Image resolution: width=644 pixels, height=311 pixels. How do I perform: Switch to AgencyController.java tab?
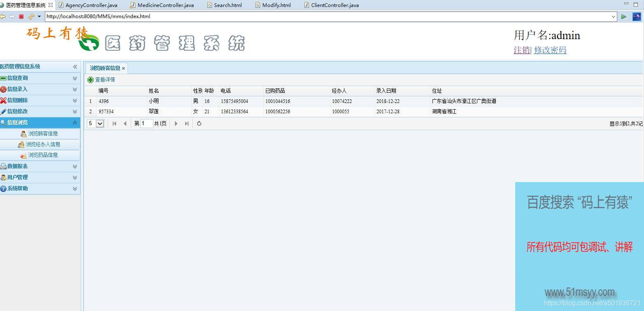(88, 5)
